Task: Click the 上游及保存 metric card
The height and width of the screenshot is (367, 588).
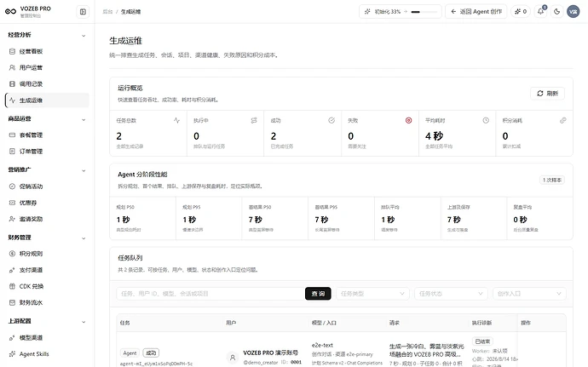Action: pyautogui.click(x=474, y=218)
